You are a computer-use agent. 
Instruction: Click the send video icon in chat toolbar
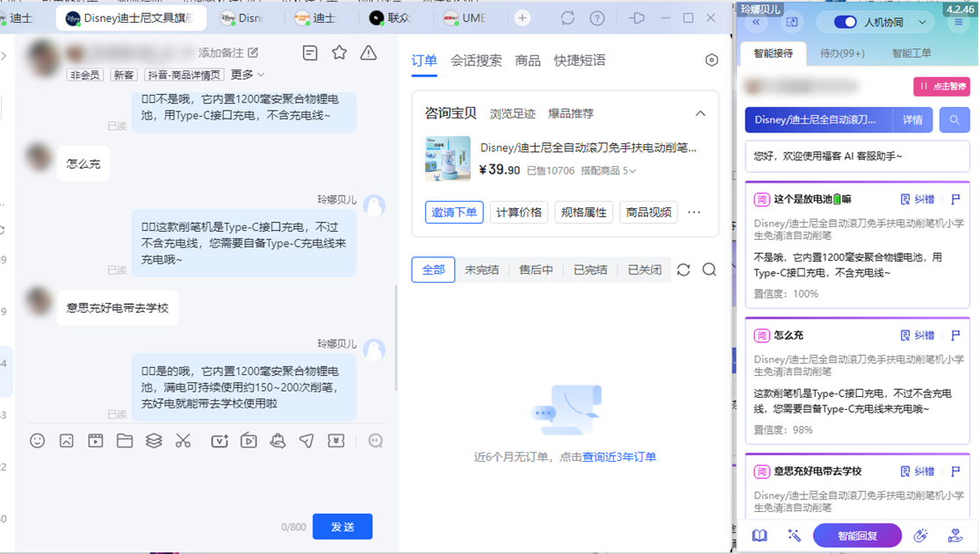point(96,441)
